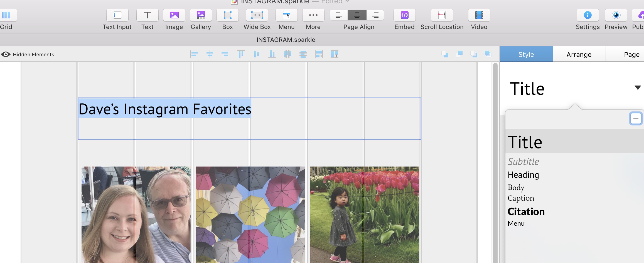Screen dimensions: 644x263
Task: Add a Gallery element
Action: (x=201, y=15)
